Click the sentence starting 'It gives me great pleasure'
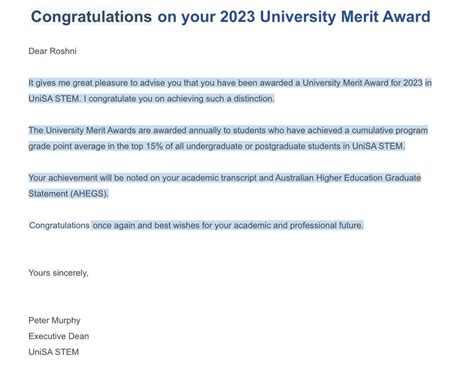The image size is (474, 365). click(x=230, y=83)
